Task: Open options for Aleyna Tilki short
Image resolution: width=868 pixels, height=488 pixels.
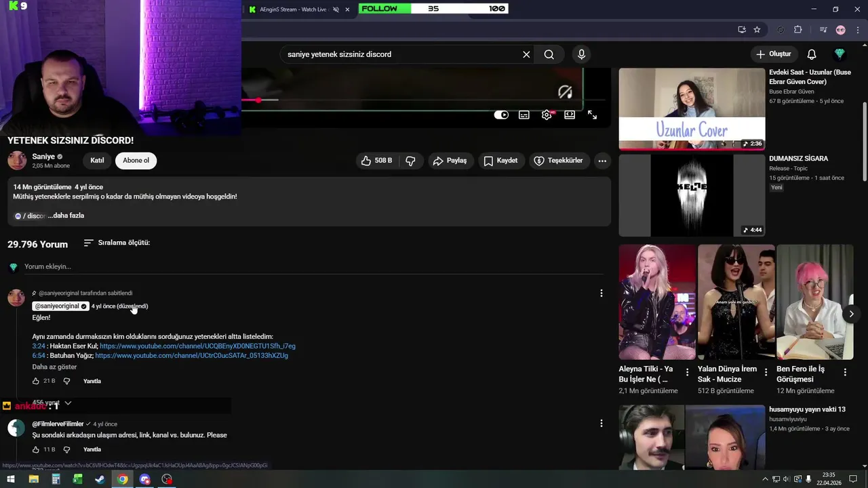Action: pos(688,372)
